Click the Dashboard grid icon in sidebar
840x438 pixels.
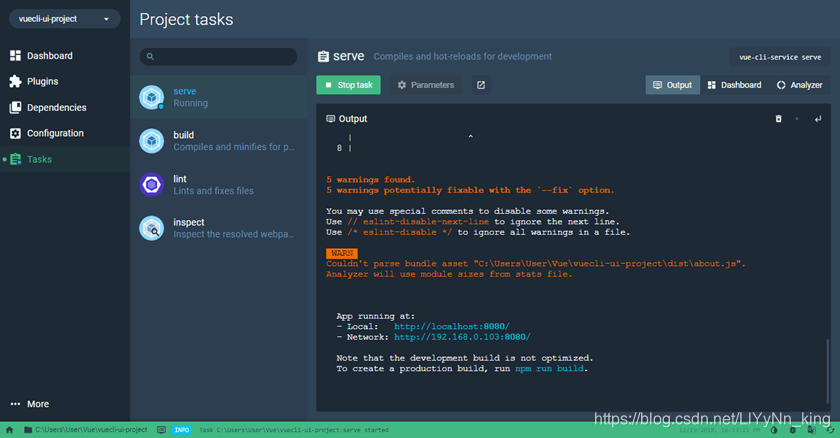[16, 56]
